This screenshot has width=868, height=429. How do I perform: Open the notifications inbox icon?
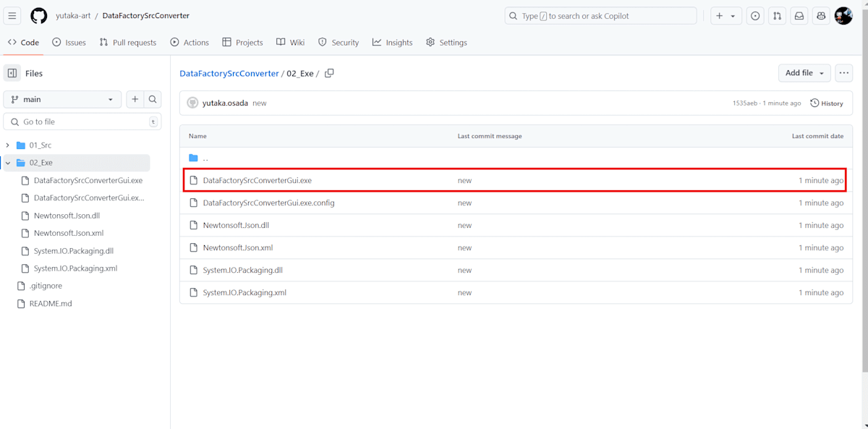799,16
